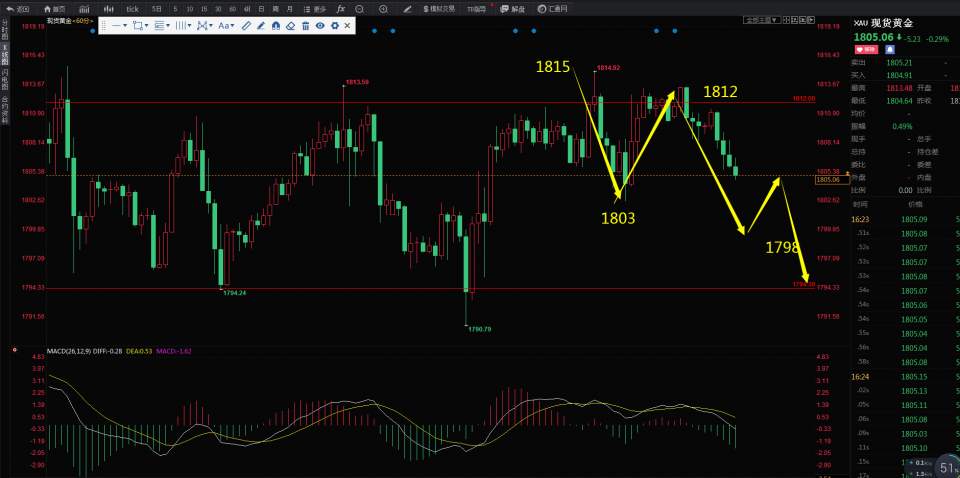The height and width of the screenshot is (478, 960).
Task: Open 模拟交易 simulated trading
Action: click(x=439, y=9)
